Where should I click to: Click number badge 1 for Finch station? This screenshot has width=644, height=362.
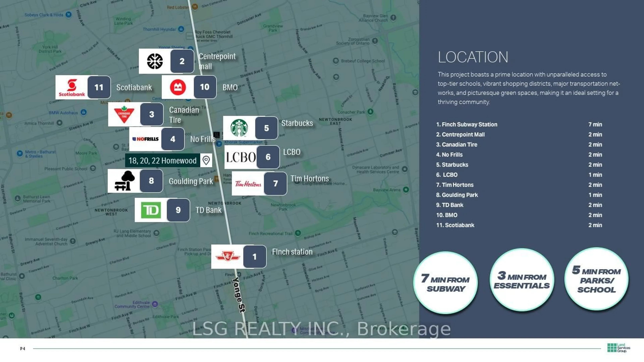[x=255, y=257]
